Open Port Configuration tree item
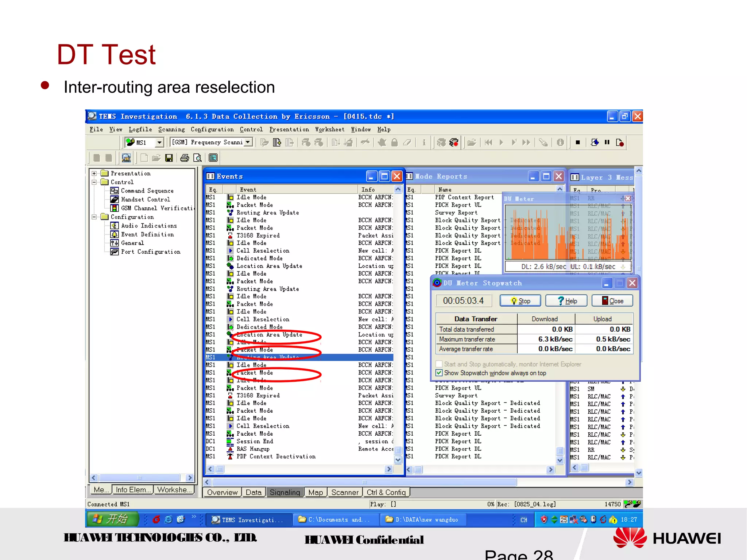747x560 pixels. 151,252
